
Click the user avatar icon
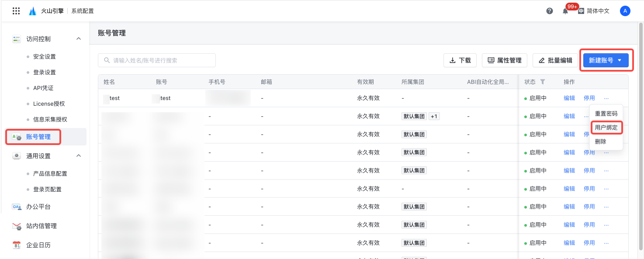(625, 11)
